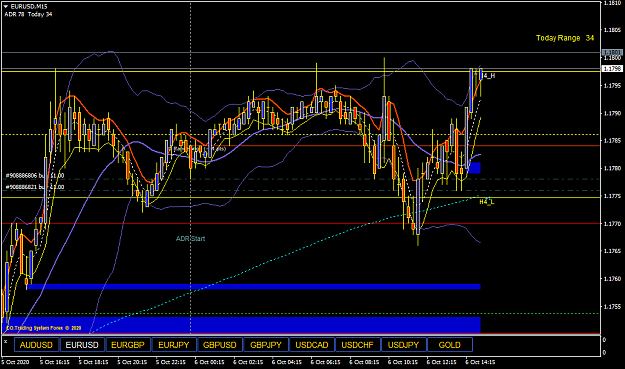
Task: Click the triangle next to EURUSD,M15 title
Action: click(6, 6)
